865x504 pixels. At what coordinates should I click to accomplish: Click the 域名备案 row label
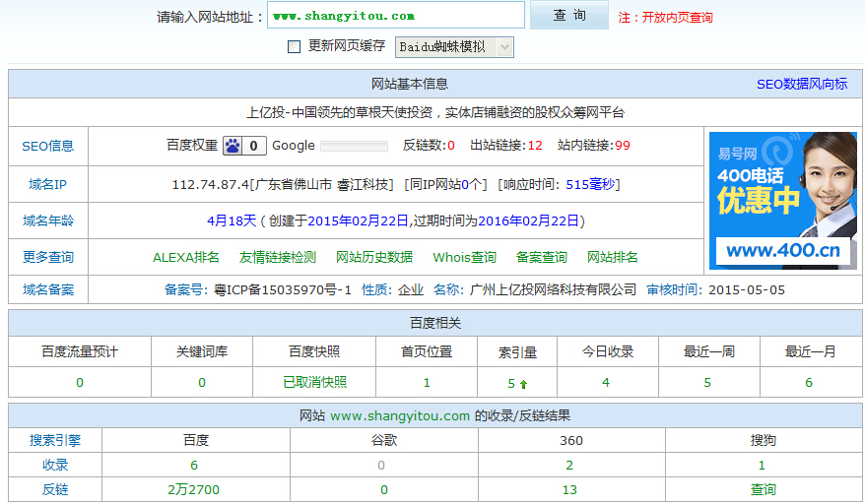click(x=48, y=290)
